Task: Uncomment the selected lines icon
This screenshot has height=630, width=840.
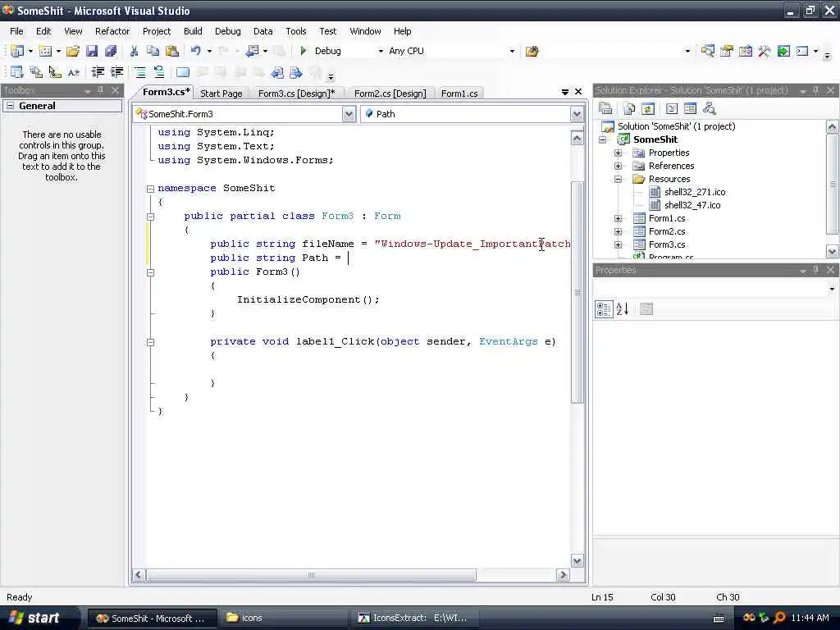Action: 158,72
